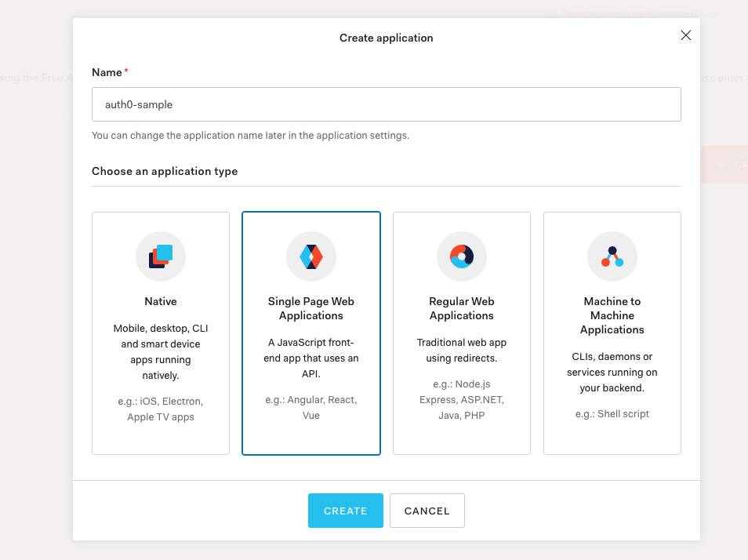Click the CANCEL button
The image size is (748, 560).
pos(427,511)
